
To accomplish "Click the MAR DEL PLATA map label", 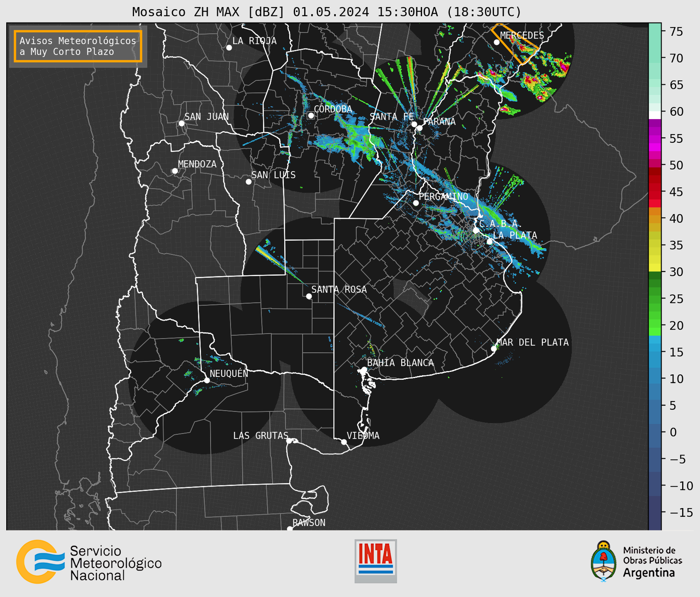I will coord(532,342).
